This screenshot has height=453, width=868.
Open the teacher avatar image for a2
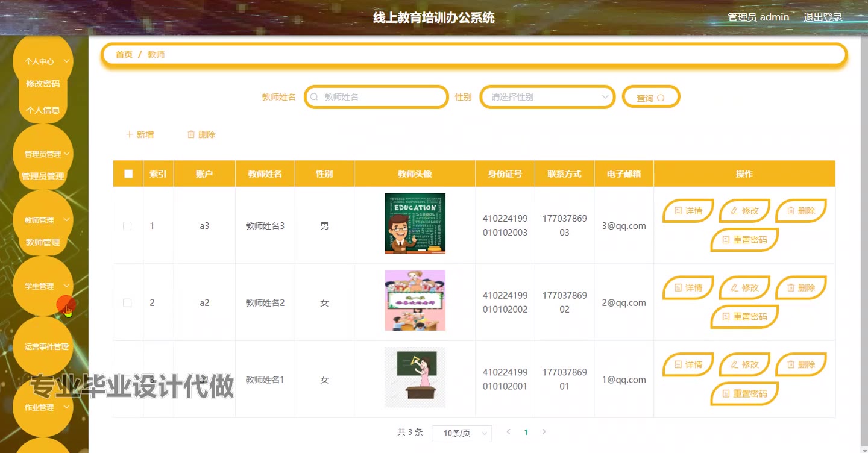(415, 301)
